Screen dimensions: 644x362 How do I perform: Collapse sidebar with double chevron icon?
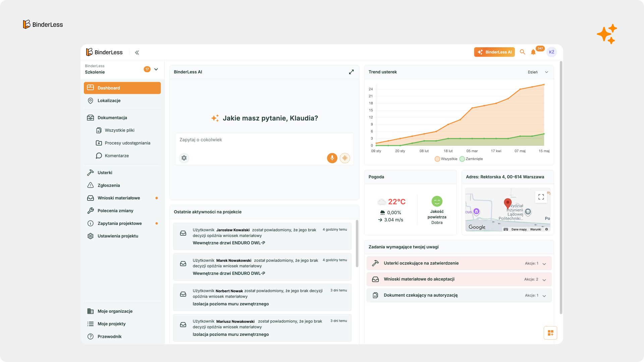[137, 52]
